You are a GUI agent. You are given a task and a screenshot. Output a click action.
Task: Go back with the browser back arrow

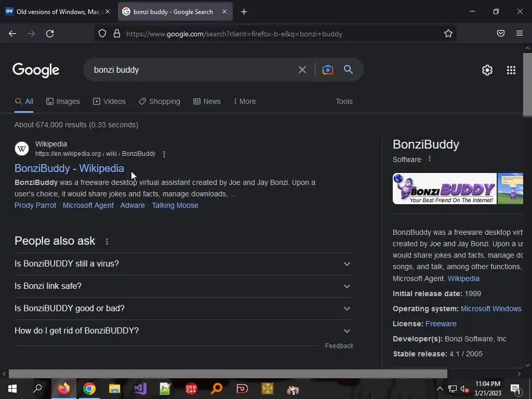[12, 34]
